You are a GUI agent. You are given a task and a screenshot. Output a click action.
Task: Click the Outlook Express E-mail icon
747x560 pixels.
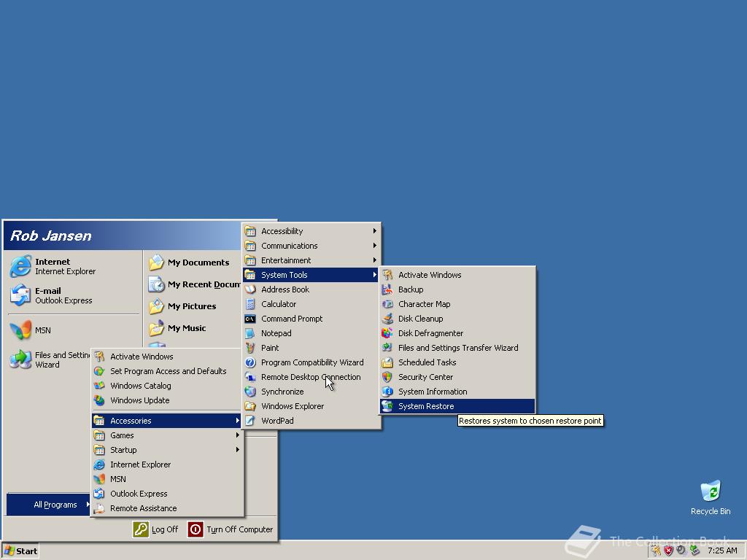pyautogui.click(x=20, y=295)
